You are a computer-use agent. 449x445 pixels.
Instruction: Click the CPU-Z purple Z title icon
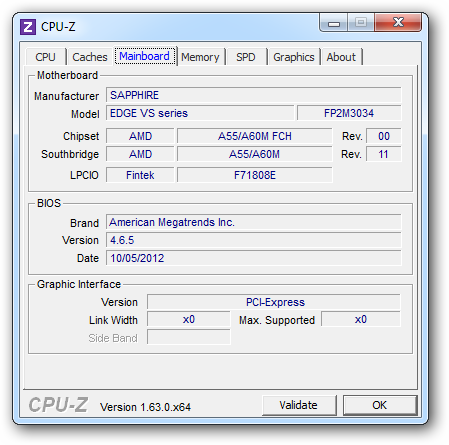pyautogui.click(x=28, y=27)
